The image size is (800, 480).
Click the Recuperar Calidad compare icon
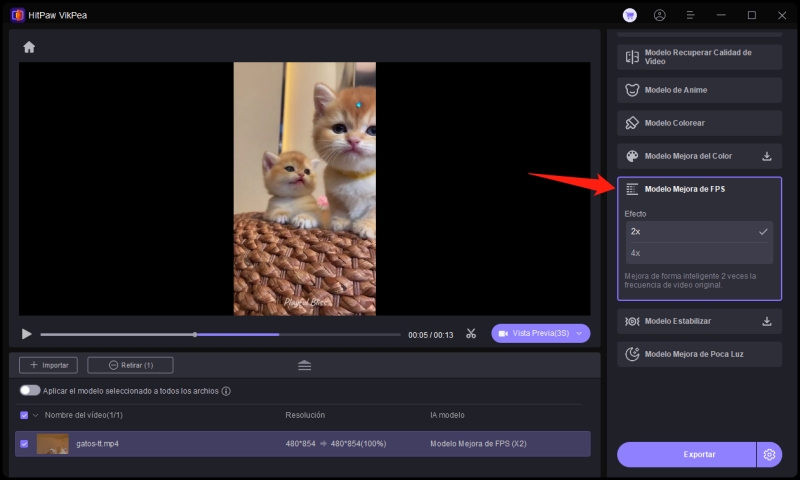(632, 57)
